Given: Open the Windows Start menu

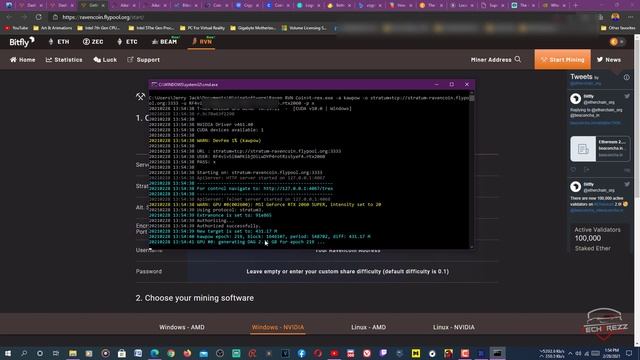Looking at the screenshot, I should (7, 353).
